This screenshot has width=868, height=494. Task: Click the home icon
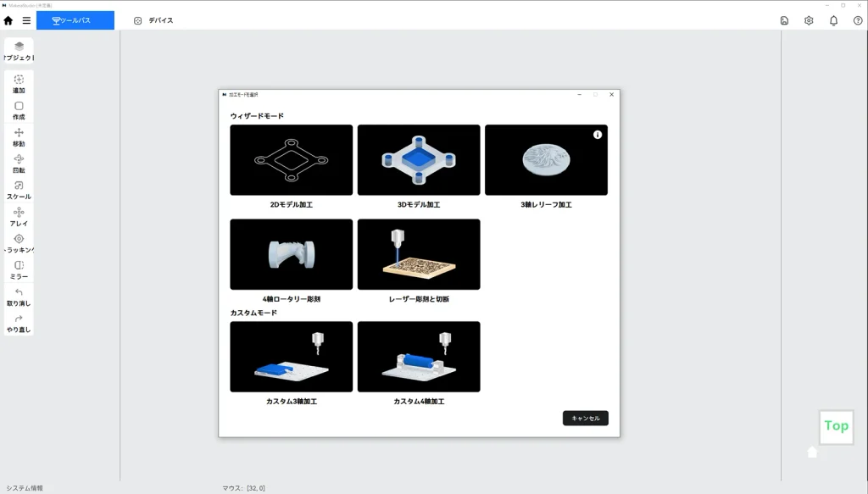(x=8, y=20)
